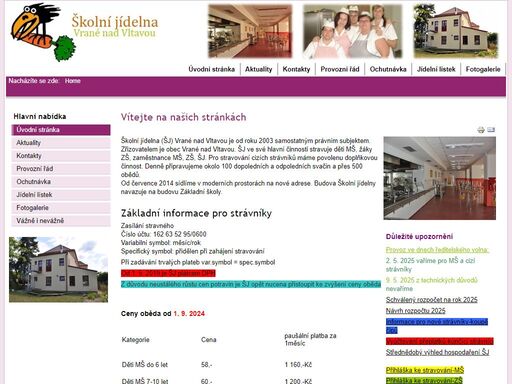Click the 58,- price cell
This screenshot has height=384, width=512.
tap(207, 365)
